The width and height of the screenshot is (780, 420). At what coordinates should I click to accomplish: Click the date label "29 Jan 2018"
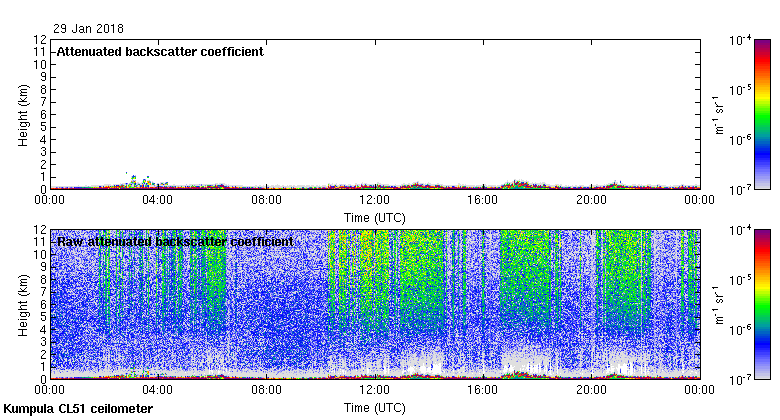point(88,28)
